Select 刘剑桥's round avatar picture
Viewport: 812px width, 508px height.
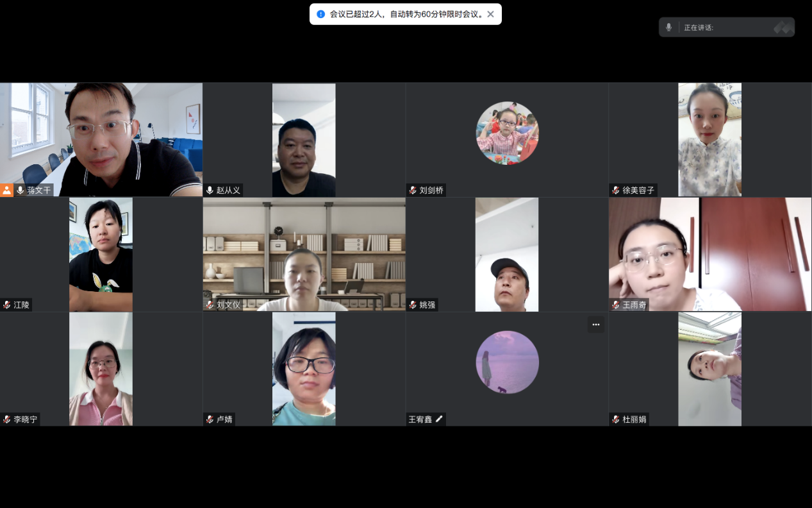pyautogui.click(x=507, y=133)
